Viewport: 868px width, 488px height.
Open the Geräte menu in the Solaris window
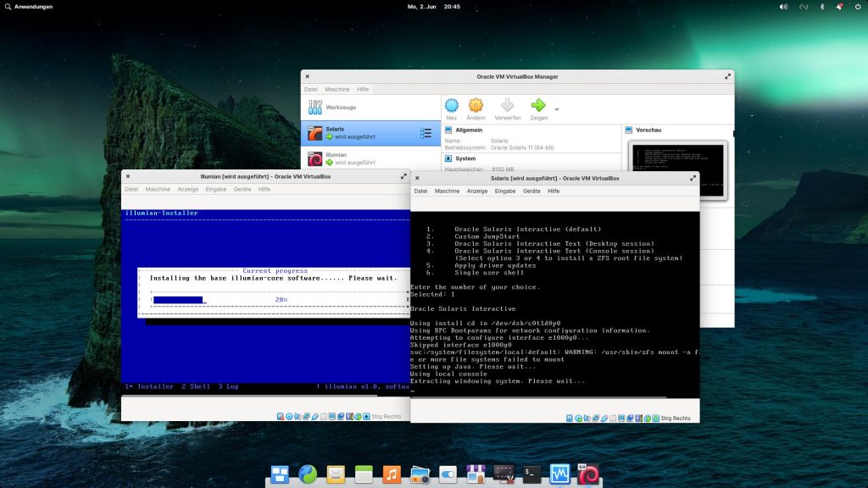click(x=531, y=191)
